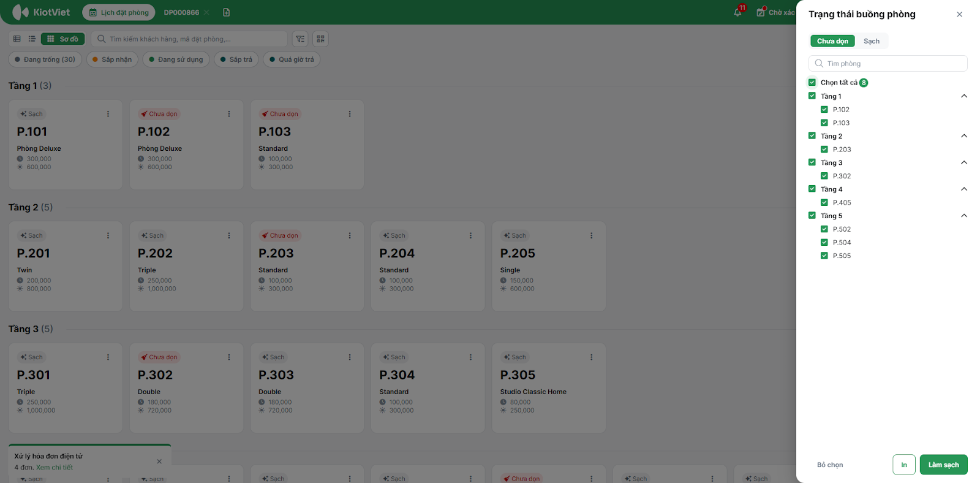Toggle the Chọn tất cả checkbox
980x483 pixels.
coord(812,82)
